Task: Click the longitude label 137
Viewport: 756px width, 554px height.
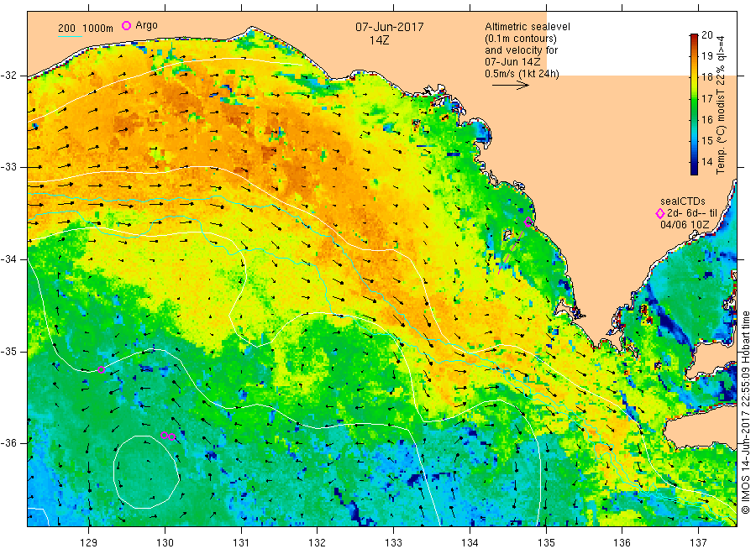Action: point(698,543)
